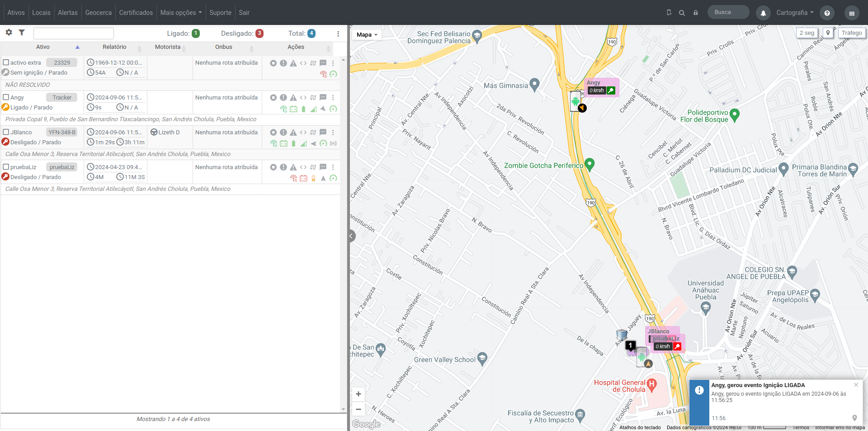Click the help question mark icon
This screenshot has width=868, height=431.
(827, 13)
